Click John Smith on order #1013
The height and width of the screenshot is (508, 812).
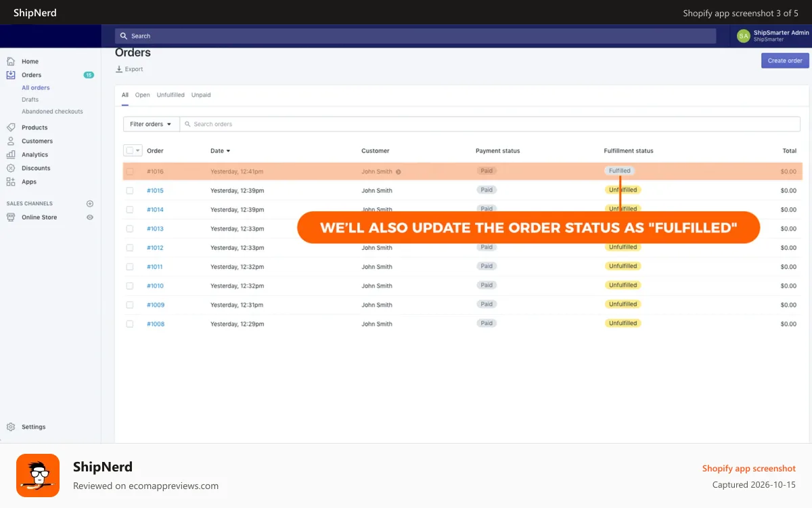(377, 229)
